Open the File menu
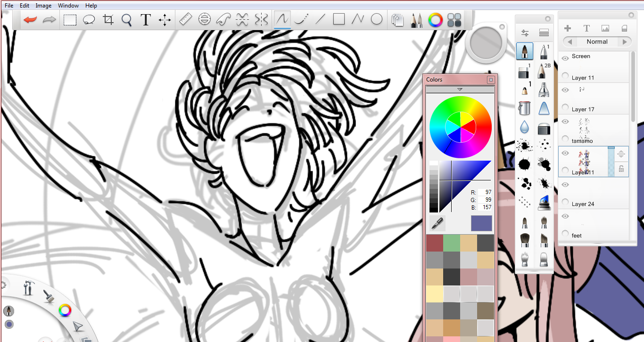Image resolution: width=644 pixels, height=342 pixels. point(9,6)
